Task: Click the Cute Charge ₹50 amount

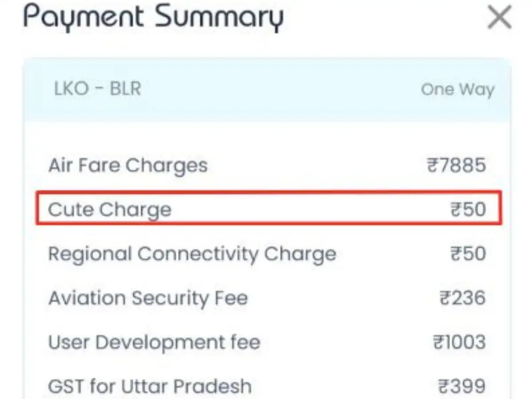Action: point(468,209)
